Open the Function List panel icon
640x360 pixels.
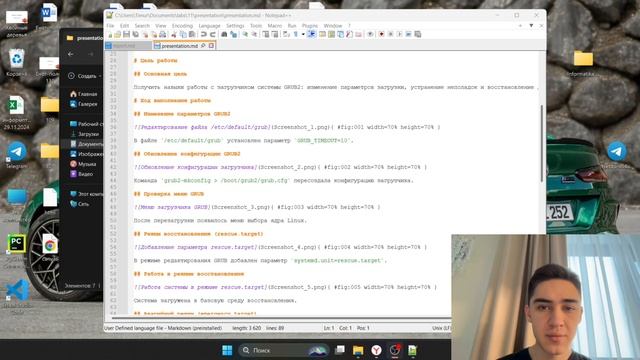349,34
